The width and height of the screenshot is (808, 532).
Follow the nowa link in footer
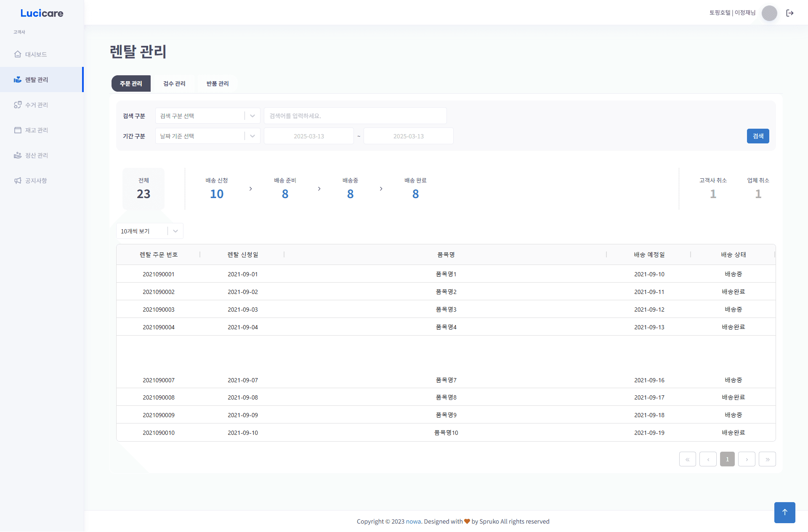[413, 521]
